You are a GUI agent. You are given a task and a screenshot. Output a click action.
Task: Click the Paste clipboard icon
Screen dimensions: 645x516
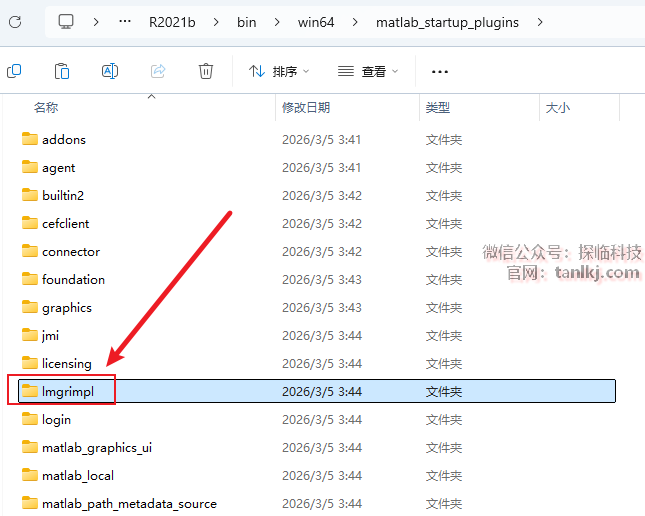pos(62,71)
